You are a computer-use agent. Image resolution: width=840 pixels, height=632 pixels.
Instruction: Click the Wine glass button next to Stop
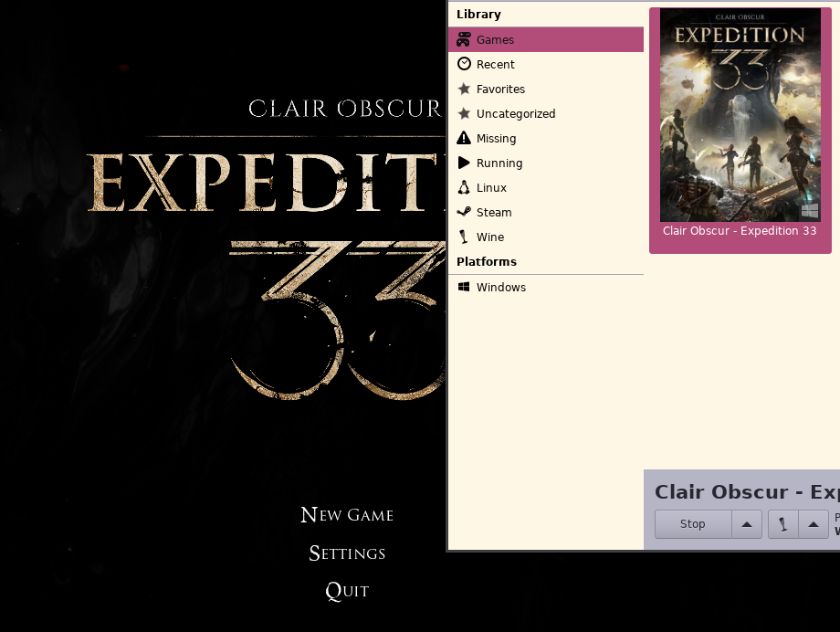click(782, 524)
